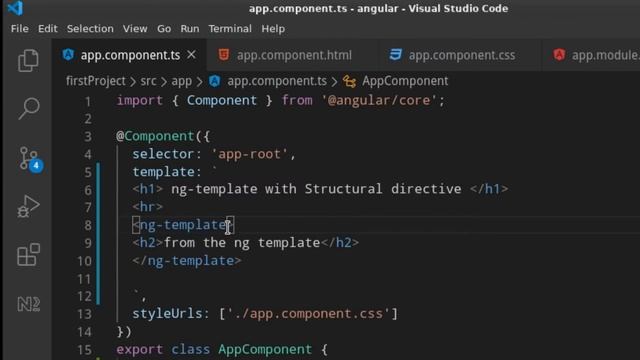Open the Help menu
Screen dimensions: 640x360
[x=273, y=29]
